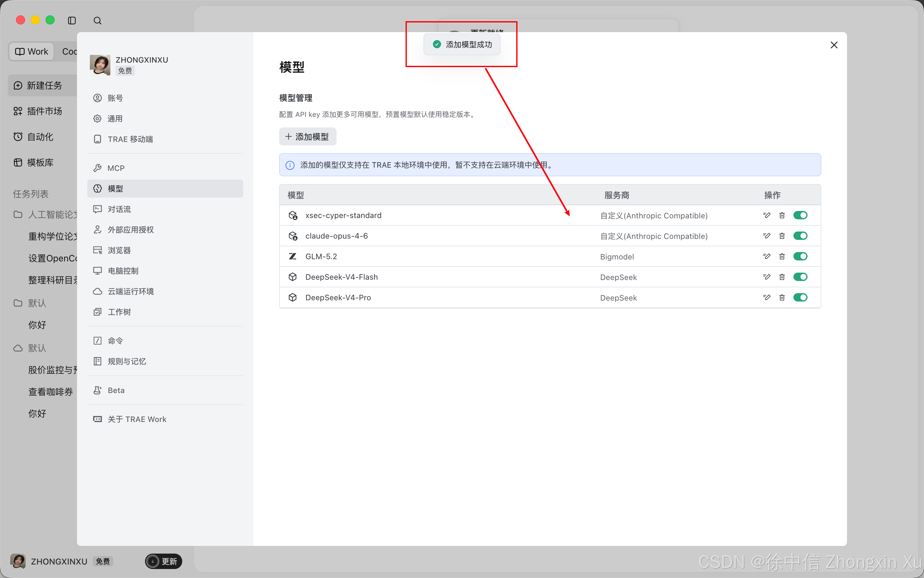This screenshot has width=924, height=578.
Task: Click the Bigmodel provider cell
Action: coord(617,257)
